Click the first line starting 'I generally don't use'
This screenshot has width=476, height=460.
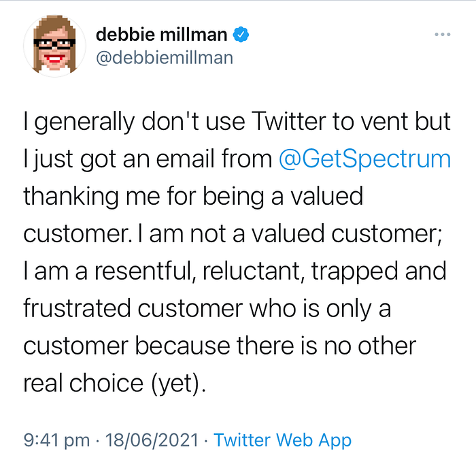[x=237, y=122]
